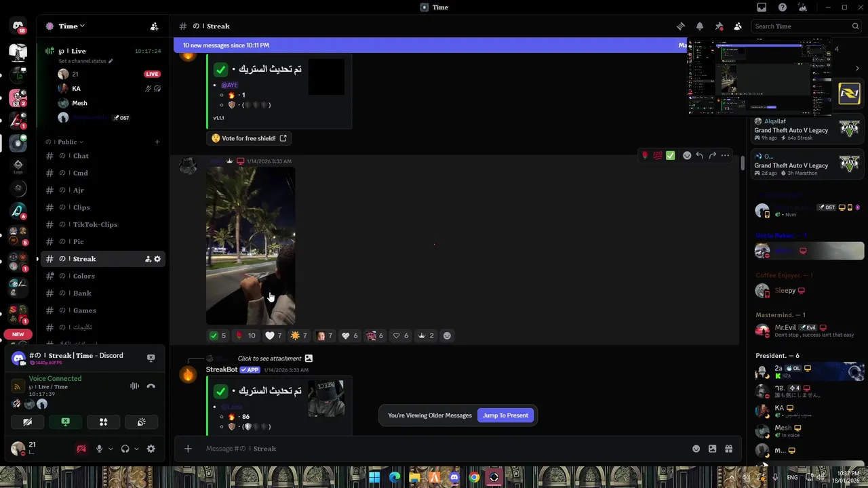The width and height of the screenshot is (868, 488).
Task: Toggle the rose reaction with count 10
Action: [x=245, y=335]
